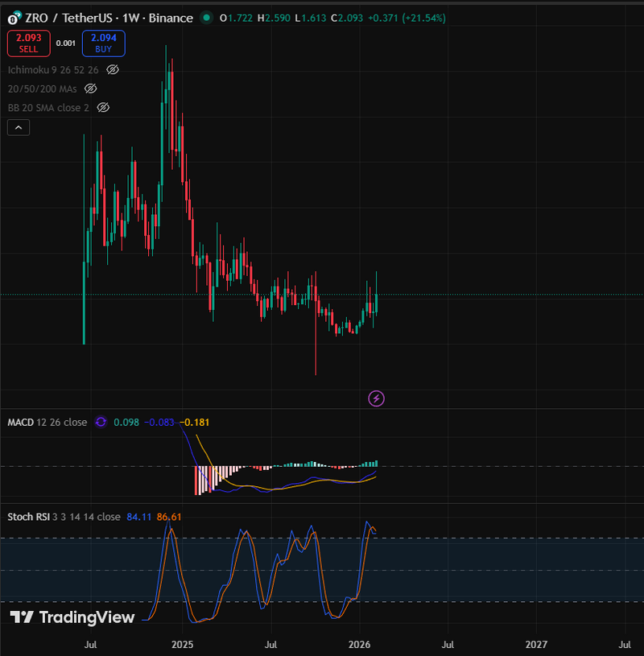Click the ZRO coin logo icon
Viewport: 644px width, 656px height.
(14, 18)
